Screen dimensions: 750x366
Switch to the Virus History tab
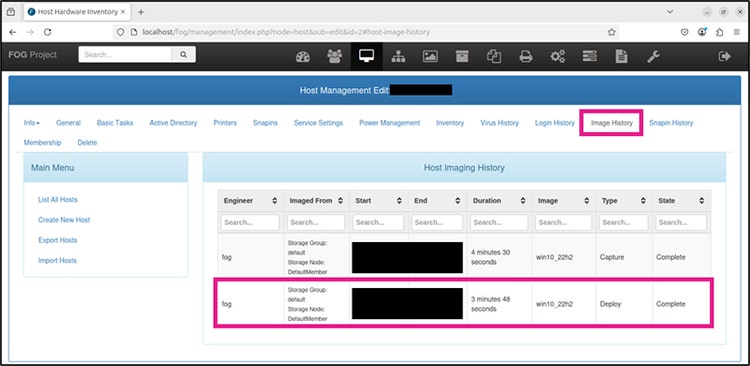click(x=499, y=123)
